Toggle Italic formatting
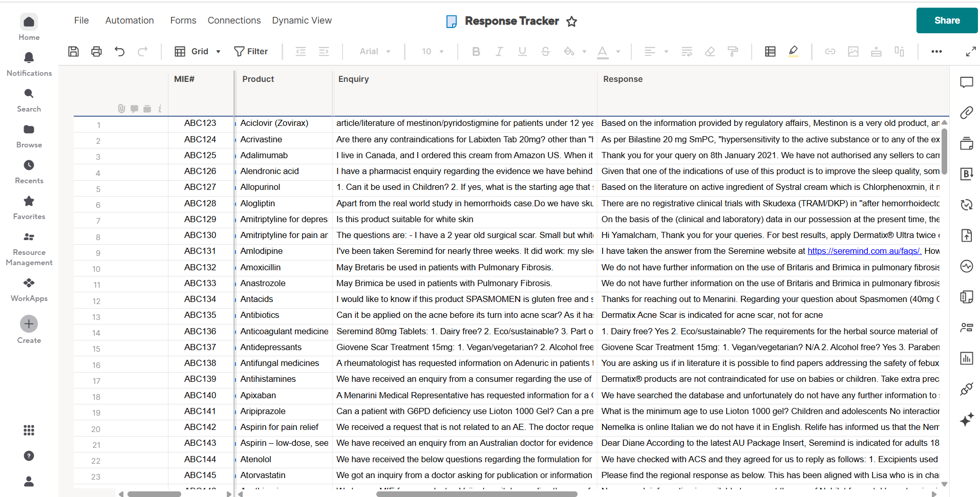 [499, 51]
